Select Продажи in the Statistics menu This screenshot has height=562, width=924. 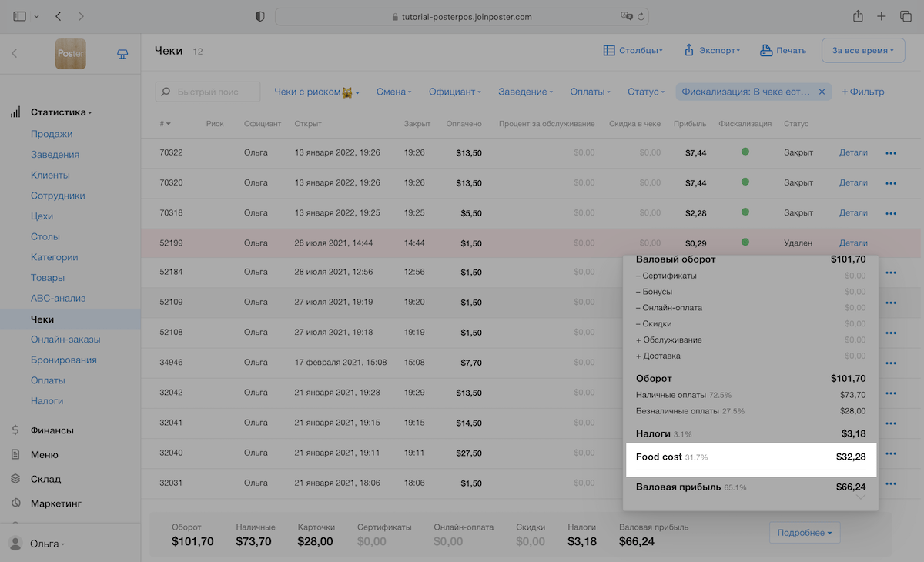(x=52, y=134)
